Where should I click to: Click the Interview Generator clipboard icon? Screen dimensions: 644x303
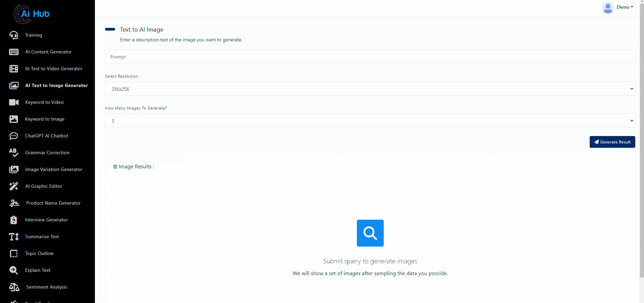coord(14,220)
